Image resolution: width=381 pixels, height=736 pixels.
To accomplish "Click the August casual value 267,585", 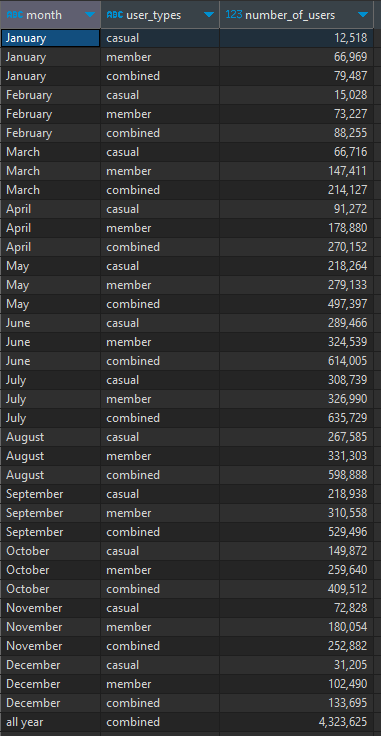I will click(x=297, y=437).
